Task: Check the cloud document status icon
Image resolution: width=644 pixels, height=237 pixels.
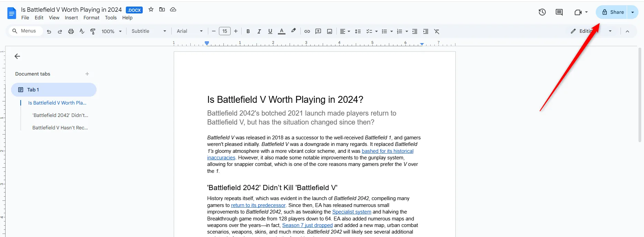Action: [x=173, y=10]
